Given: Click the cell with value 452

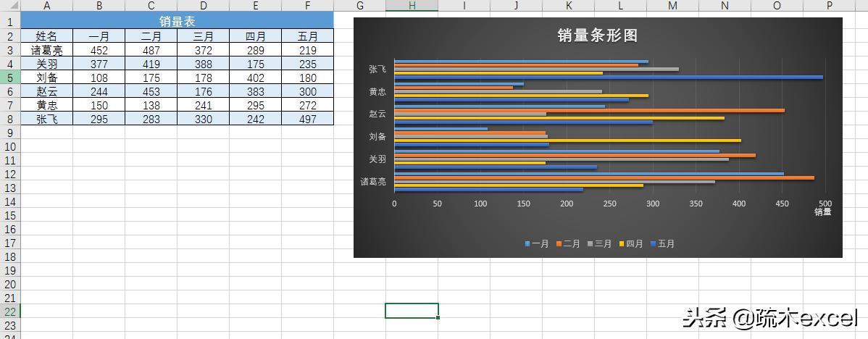Looking at the screenshot, I should pos(99,50).
